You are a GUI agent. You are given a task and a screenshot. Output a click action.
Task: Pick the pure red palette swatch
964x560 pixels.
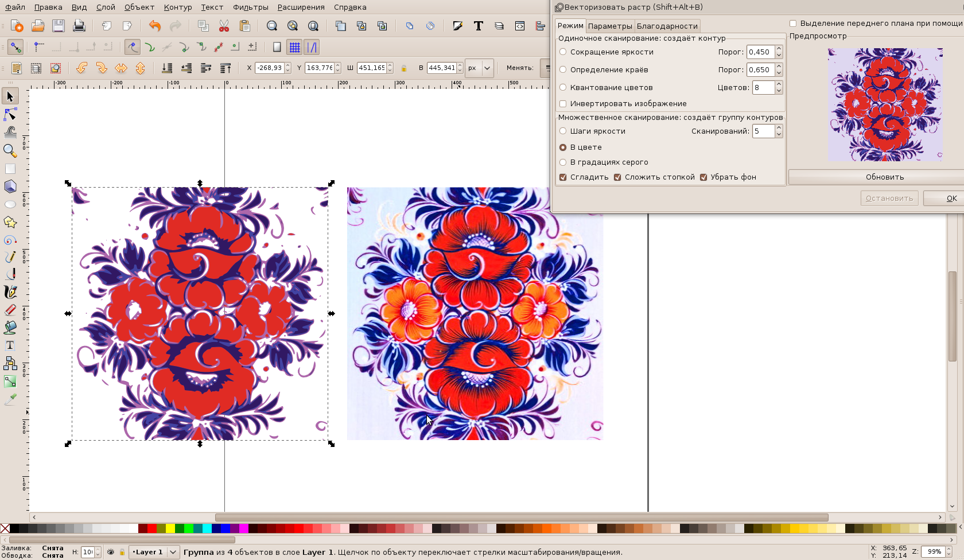152,528
